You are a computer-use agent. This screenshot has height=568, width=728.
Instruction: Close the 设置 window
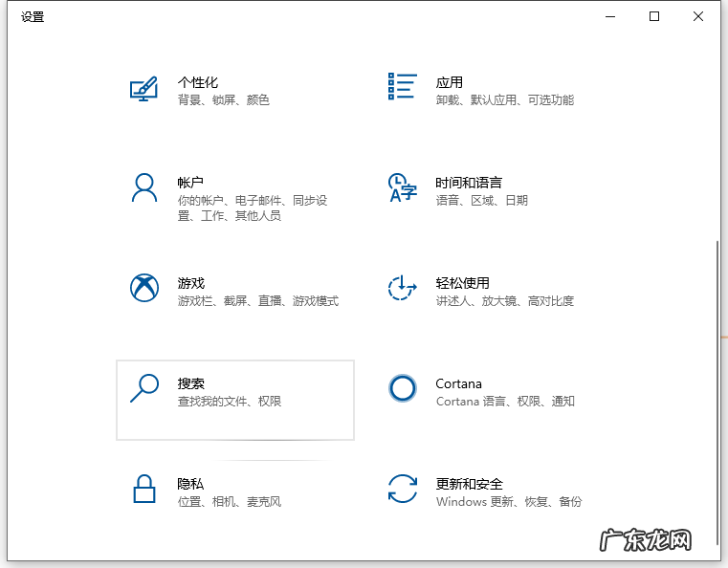[x=697, y=16]
